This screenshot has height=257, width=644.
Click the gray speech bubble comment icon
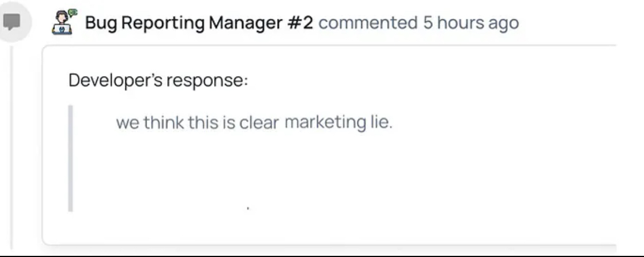(x=11, y=23)
